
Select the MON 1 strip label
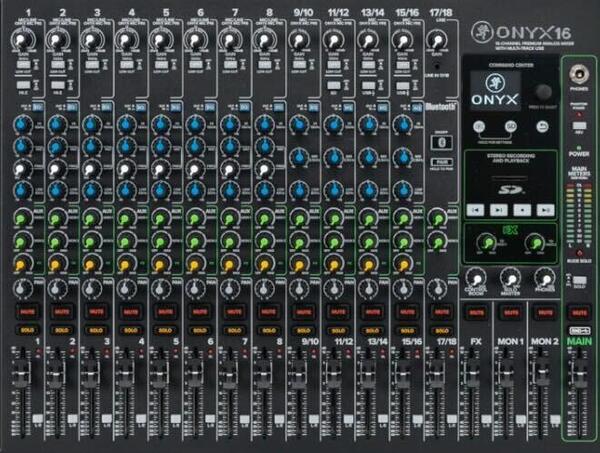(510, 341)
